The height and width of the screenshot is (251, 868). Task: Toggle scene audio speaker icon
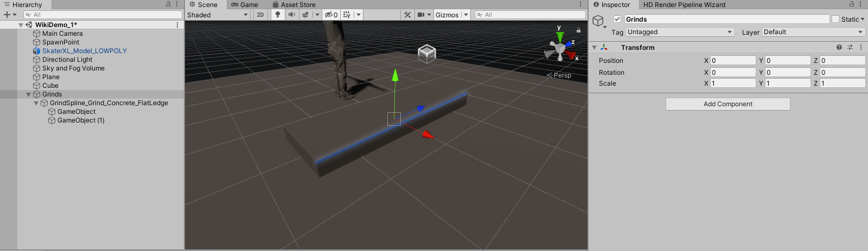pyautogui.click(x=292, y=15)
